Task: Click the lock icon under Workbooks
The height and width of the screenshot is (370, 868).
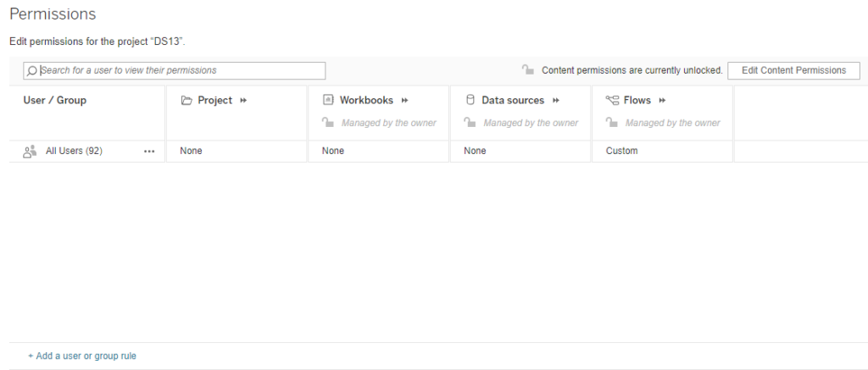Action: [x=328, y=124]
